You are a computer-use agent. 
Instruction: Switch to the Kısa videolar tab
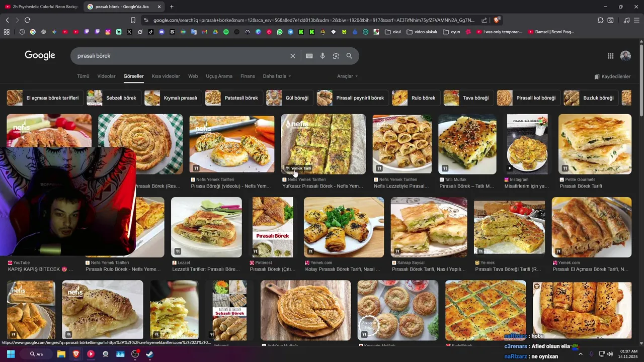click(166, 76)
